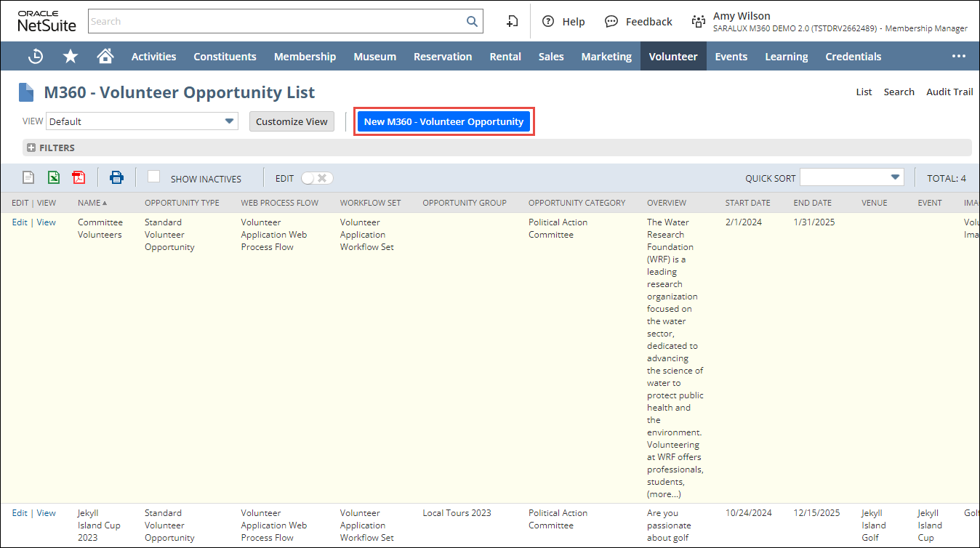Toggle the inline Edit switch

(x=317, y=178)
